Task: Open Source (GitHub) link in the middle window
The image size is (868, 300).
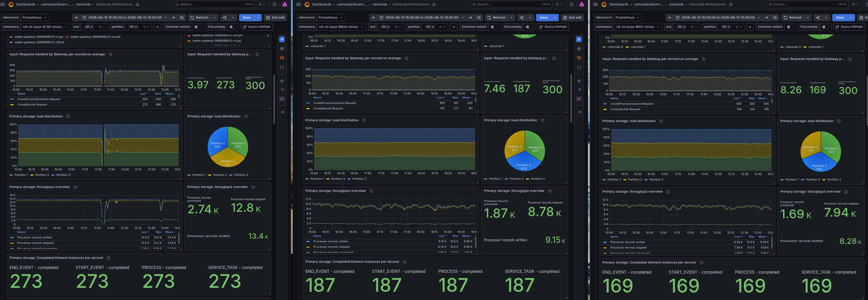Action: (x=553, y=27)
